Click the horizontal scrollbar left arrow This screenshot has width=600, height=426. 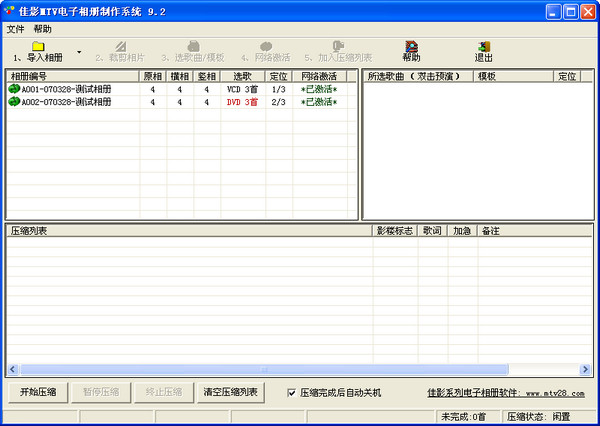point(13,369)
